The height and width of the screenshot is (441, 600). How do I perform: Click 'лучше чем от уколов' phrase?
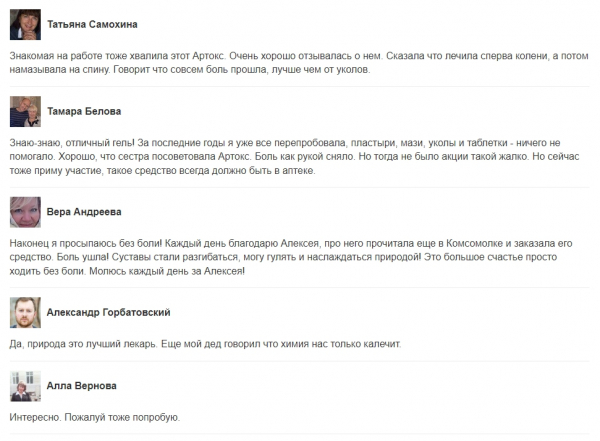pos(321,70)
